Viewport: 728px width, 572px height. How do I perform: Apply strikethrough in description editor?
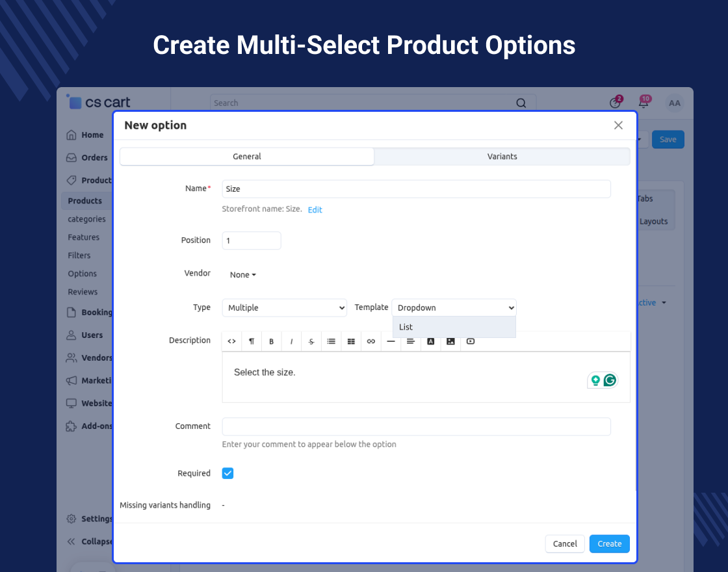click(311, 341)
